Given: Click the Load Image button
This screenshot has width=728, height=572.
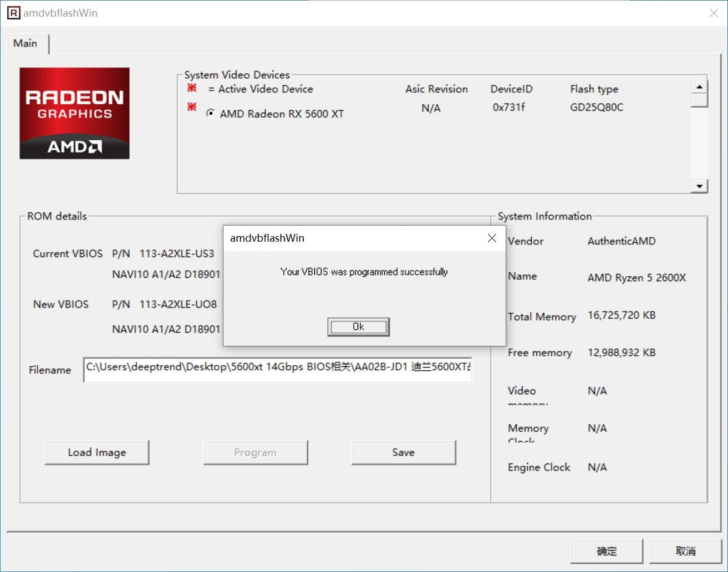Looking at the screenshot, I should point(97,452).
